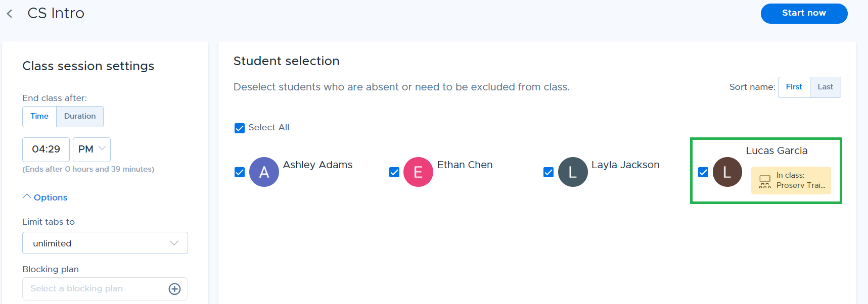This screenshot has width=868, height=304.
Task: Deselect Ashley Adams checkbox
Action: [240, 172]
